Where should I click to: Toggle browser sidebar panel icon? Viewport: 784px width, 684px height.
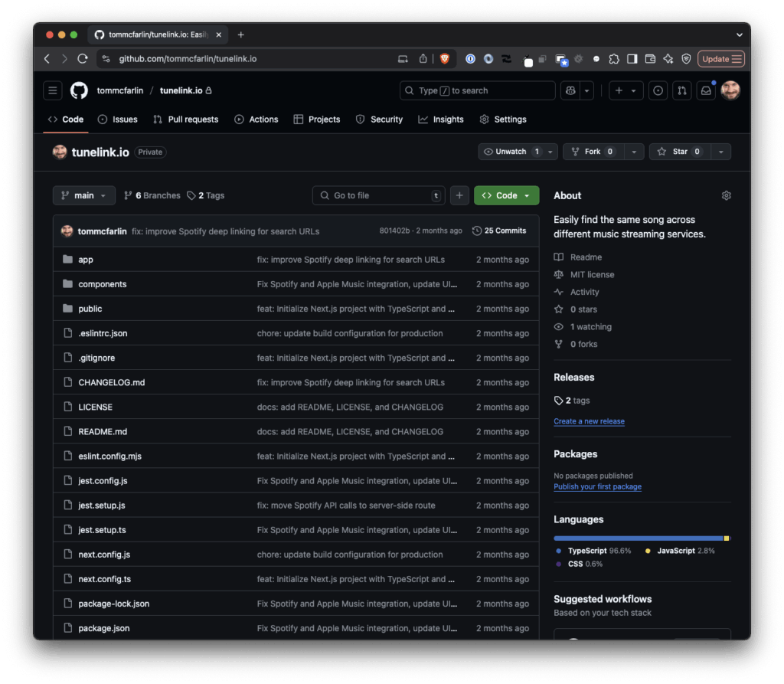click(x=632, y=59)
